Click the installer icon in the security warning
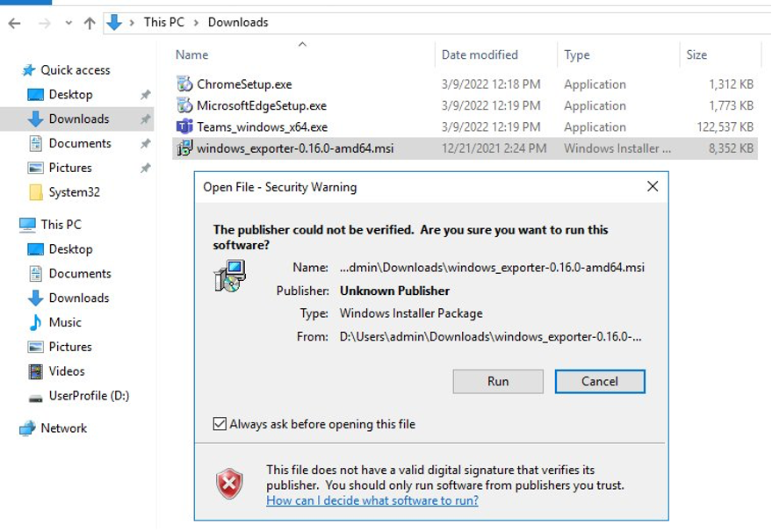Image resolution: width=772 pixels, height=532 pixels. coord(230,275)
